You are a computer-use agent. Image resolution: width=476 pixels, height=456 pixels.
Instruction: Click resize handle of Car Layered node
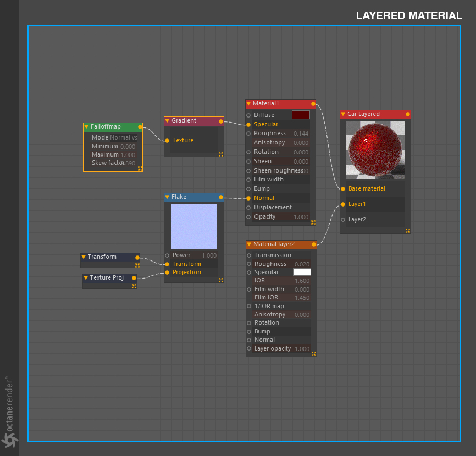pos(408,231)
